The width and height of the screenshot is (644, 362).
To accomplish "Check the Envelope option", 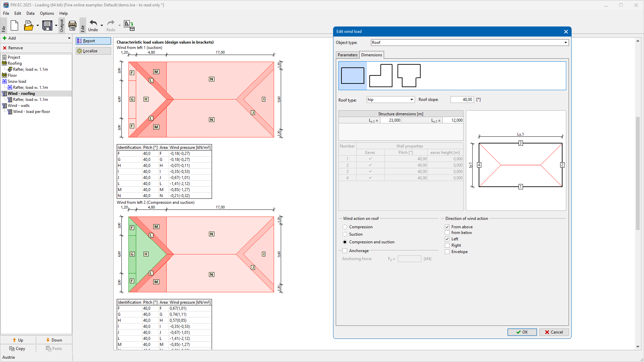I will [x=447, y=252].
